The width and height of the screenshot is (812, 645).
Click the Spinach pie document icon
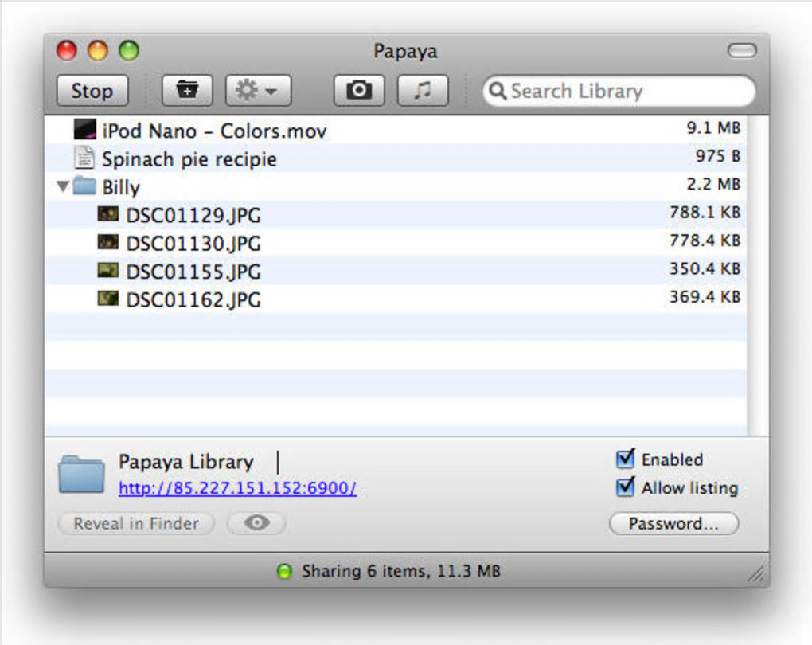click(84, 158)
